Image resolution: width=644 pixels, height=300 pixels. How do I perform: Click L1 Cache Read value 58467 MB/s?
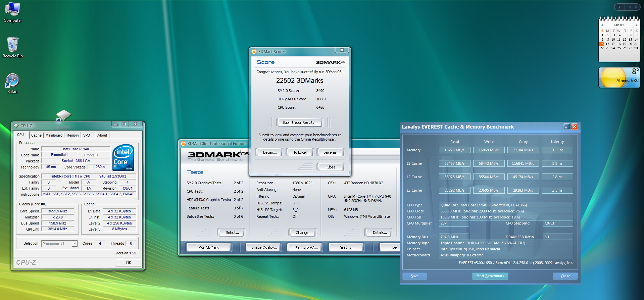pos(454,163)
